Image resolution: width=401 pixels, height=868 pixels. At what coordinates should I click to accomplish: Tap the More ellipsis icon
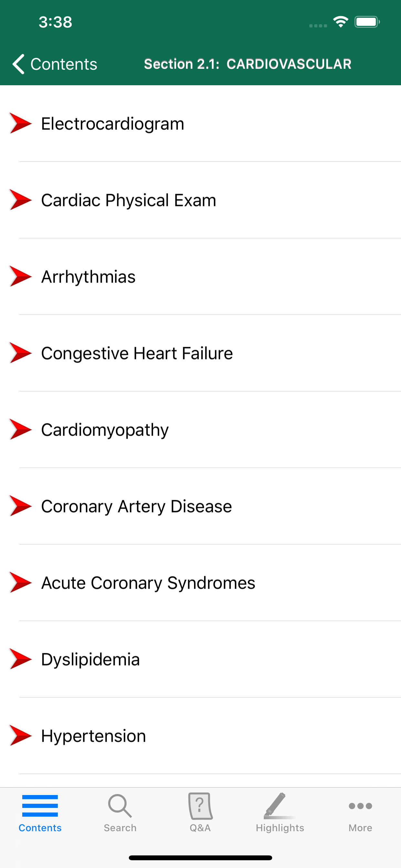click(x=360, y=806)
